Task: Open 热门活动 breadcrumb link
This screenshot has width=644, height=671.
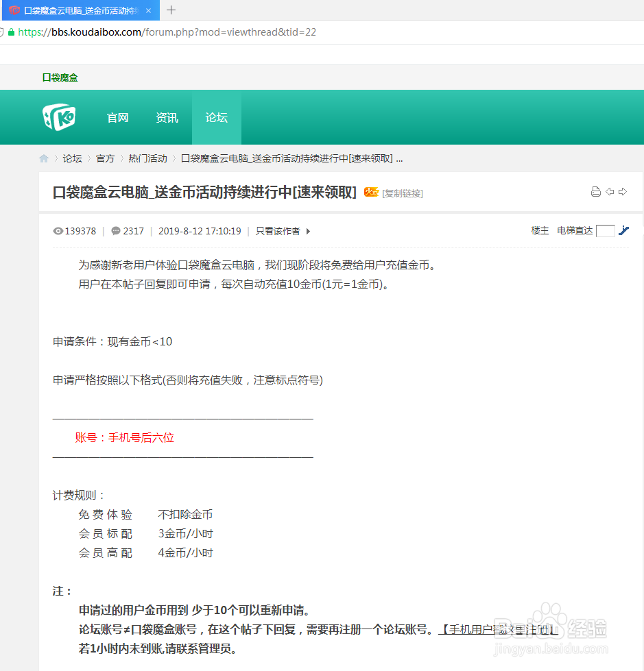Action: coord(147,159)
